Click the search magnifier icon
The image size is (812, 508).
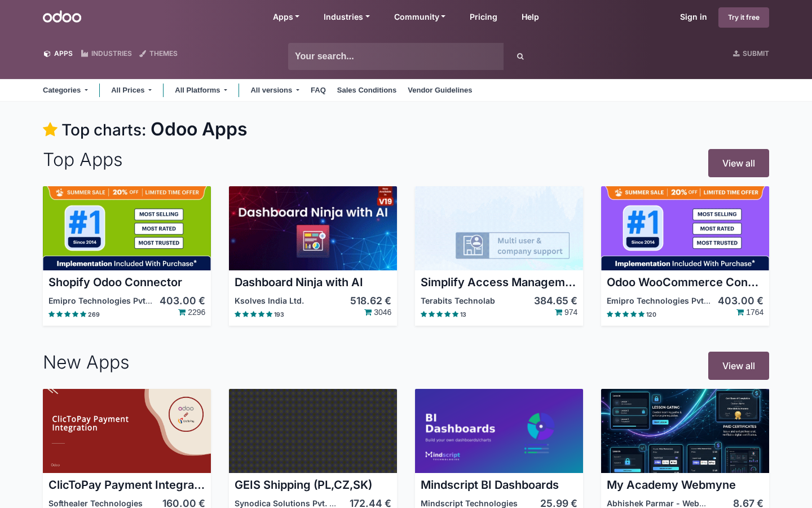point(520,56)
